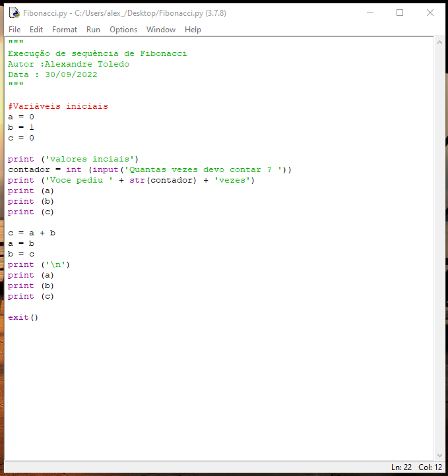Click the Ln: 22 status indicator
This screenshot has width=448, height=476.
(401, 467)
